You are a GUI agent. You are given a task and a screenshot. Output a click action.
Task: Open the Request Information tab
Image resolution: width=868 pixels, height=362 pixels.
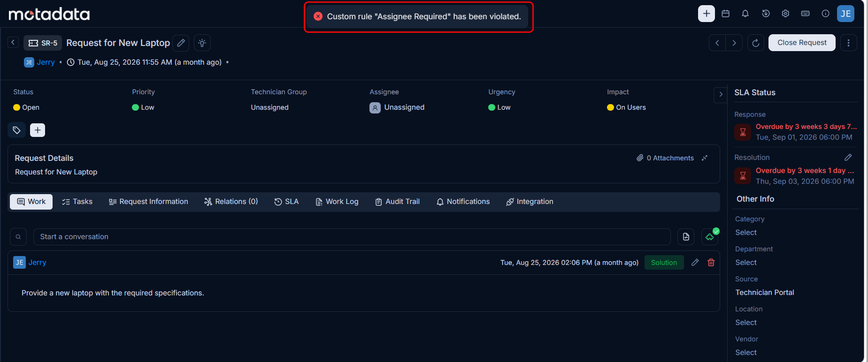click(148, 202)
